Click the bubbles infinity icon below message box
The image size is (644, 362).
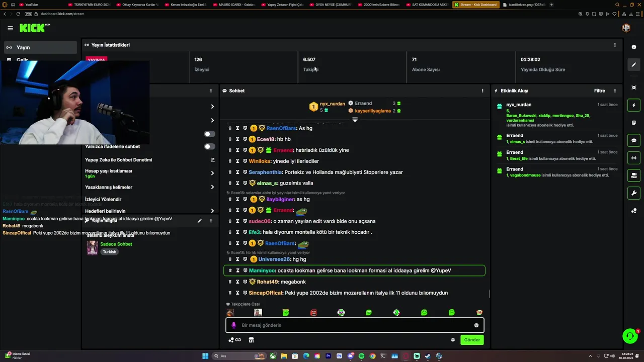click(234, 340)
